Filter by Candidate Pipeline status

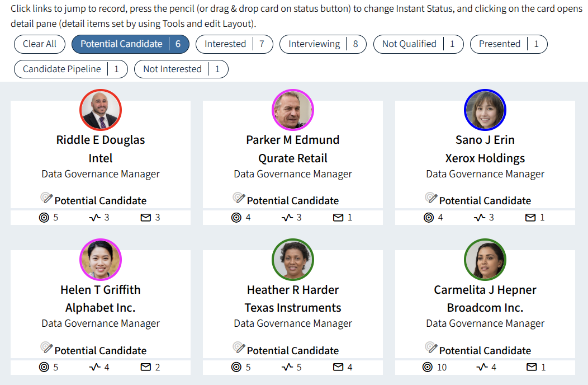click(70, 69)
